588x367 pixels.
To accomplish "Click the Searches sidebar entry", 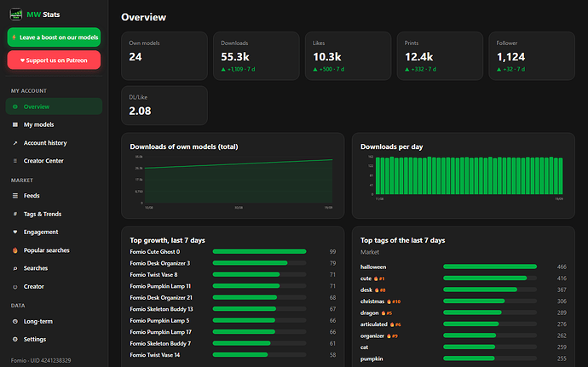I will pyautogui.click(x=54, y=268).
